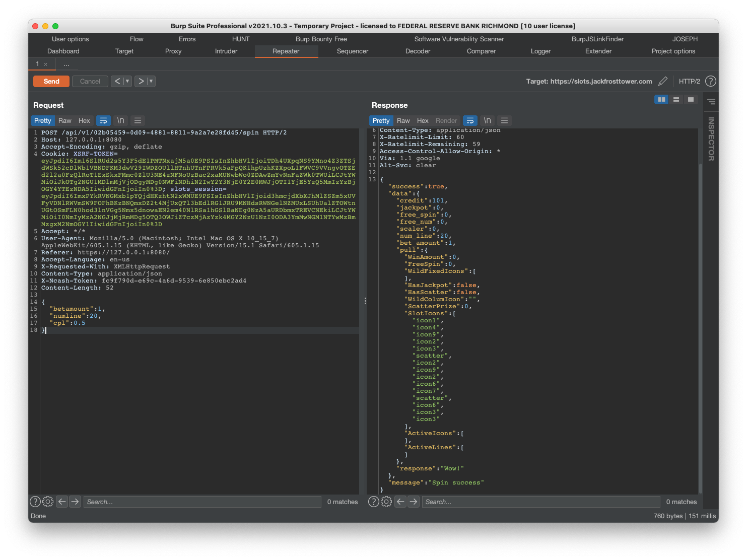Viewport: 747px width, 560px height.
Task: Click the Cancel button
Action: point(90,81)
